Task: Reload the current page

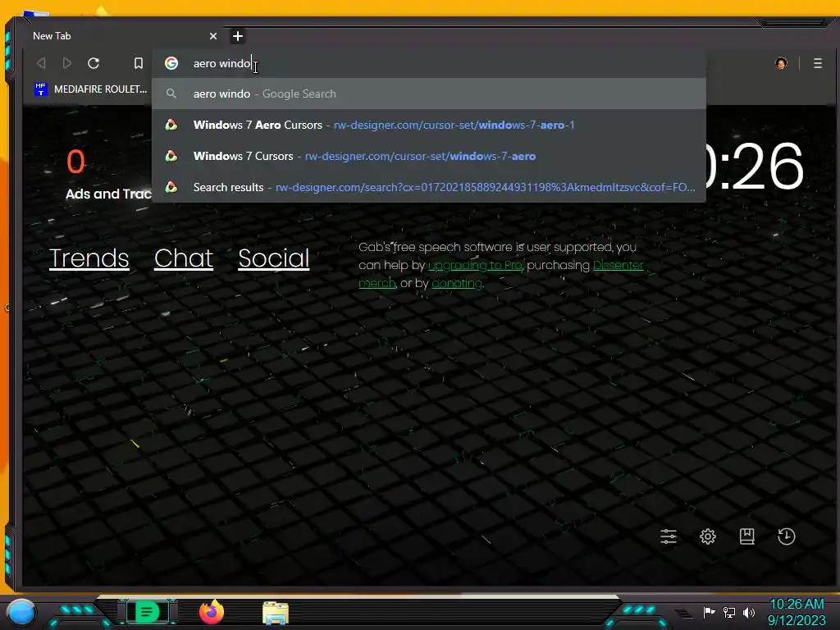Action: click(94, 63)
